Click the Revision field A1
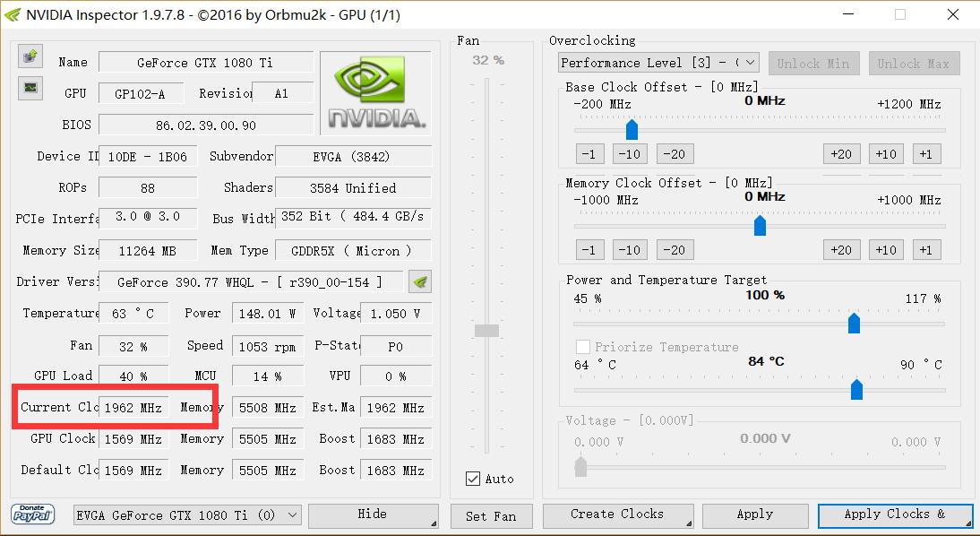980x536 pixels. (282, 93)
